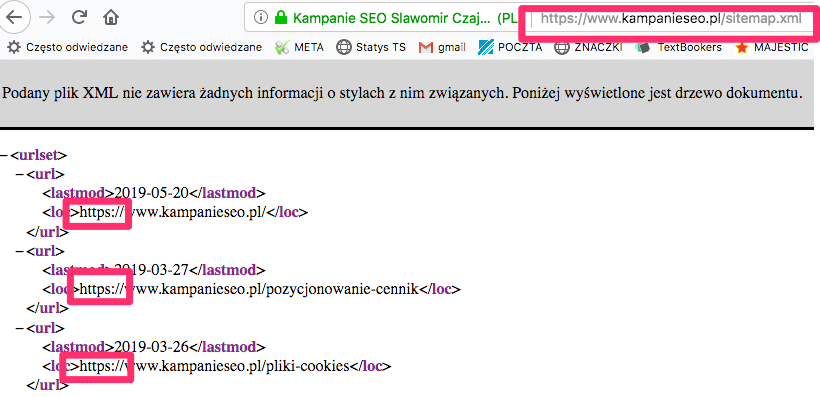Click the green padlock security icon
Screen dimensions: 820x397
click(x=280, y=18)
